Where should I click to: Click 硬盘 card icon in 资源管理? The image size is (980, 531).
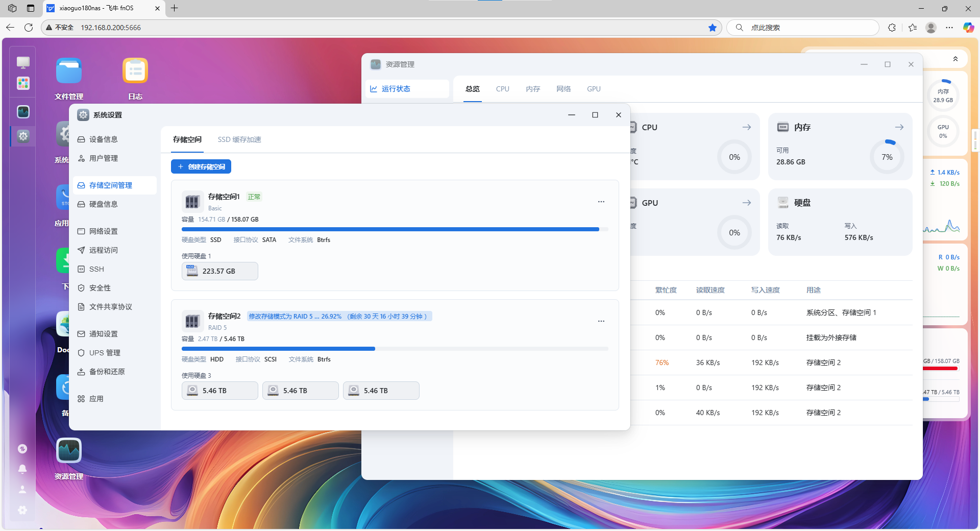coord(783,203)
